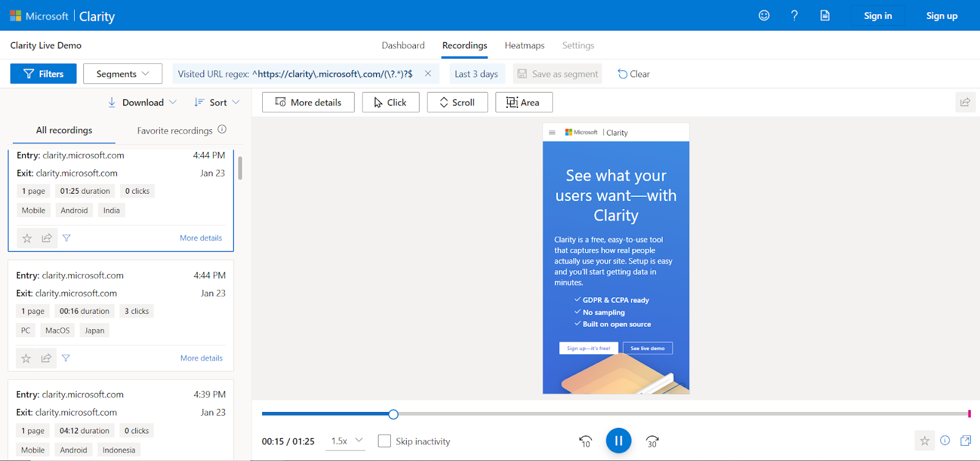
Task: Share the India recording
Action: coord(47,238)
